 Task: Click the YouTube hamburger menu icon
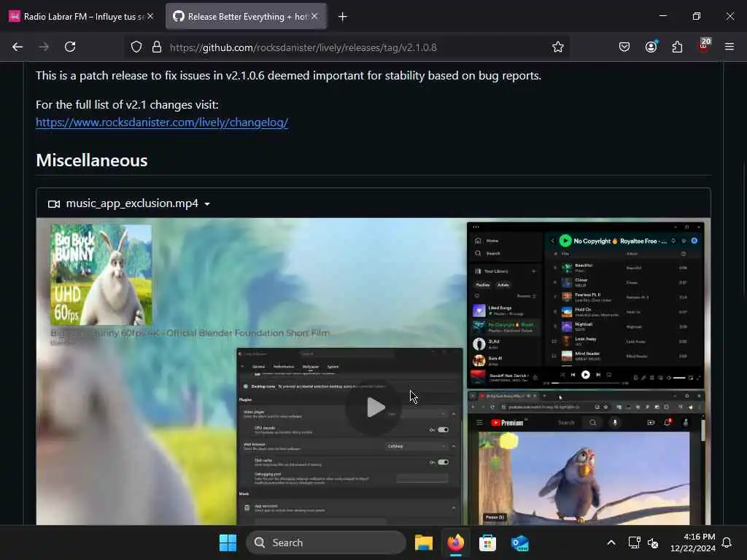479,422
